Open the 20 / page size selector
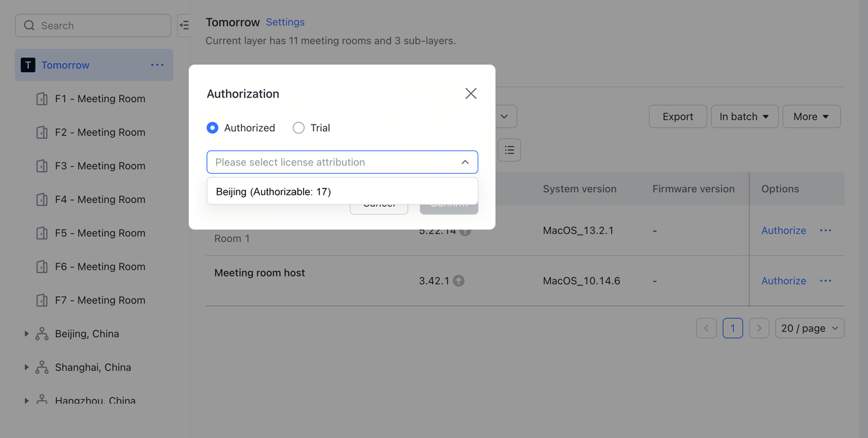Screen dimensions: 868x438 click(x=809, y=328)
